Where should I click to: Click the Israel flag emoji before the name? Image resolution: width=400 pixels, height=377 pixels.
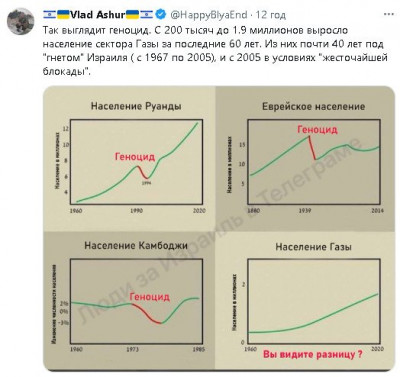pos(49,14)
